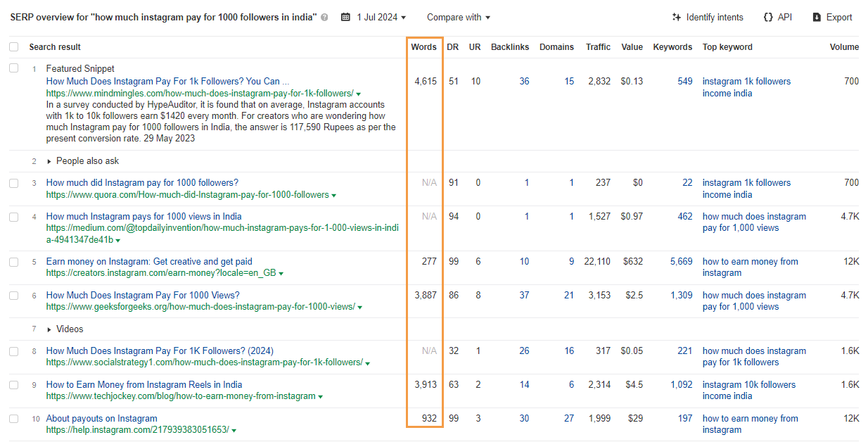Click the instagram 1k followers income india keyword link
The width and height of the screenshot is (868, 442).
pyautogui.click(x=747, y=81)
